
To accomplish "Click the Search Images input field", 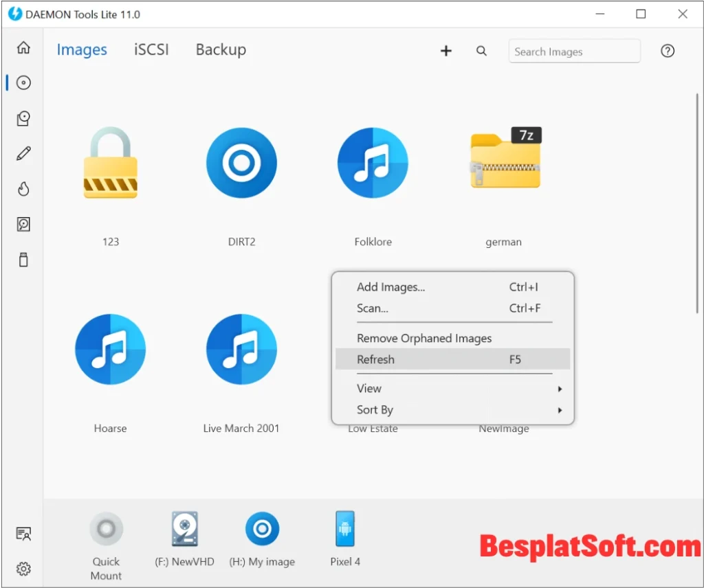I will [x=574, y=51].
